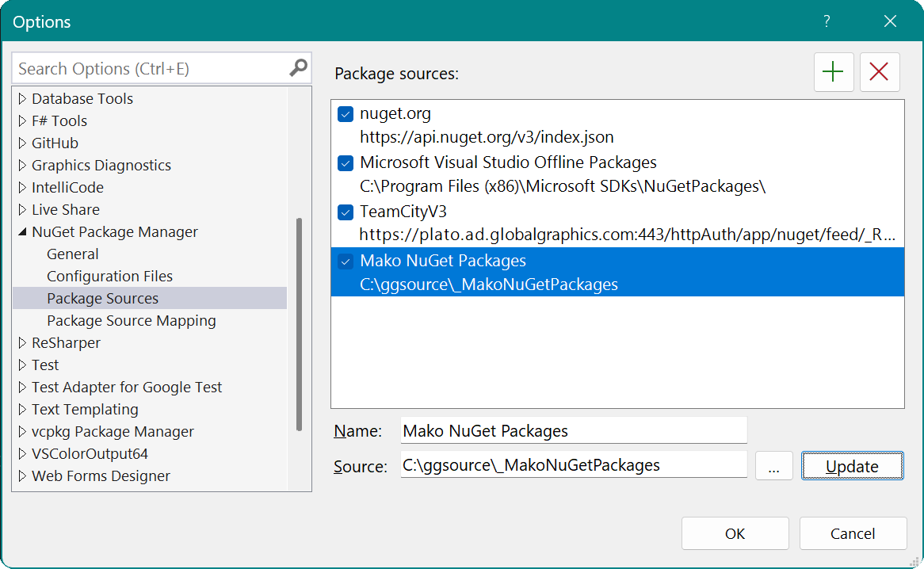This screenshot has height=569, width=924.
Task: Disable the TeamCityV3 package source
Action: 346,212
